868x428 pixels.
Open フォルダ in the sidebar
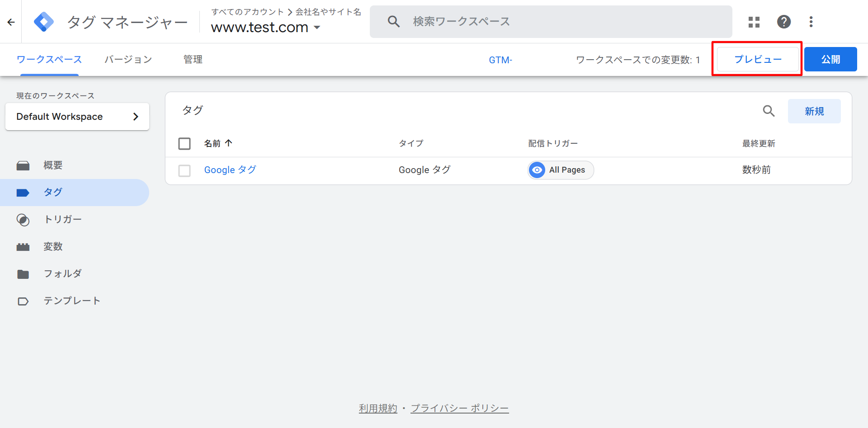coord(62,274)
